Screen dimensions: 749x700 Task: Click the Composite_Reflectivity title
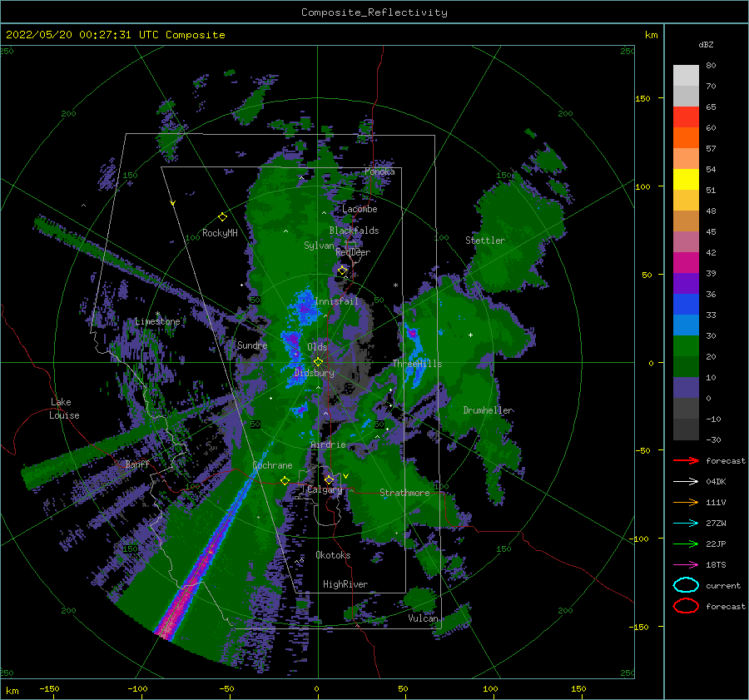point(374,12)
